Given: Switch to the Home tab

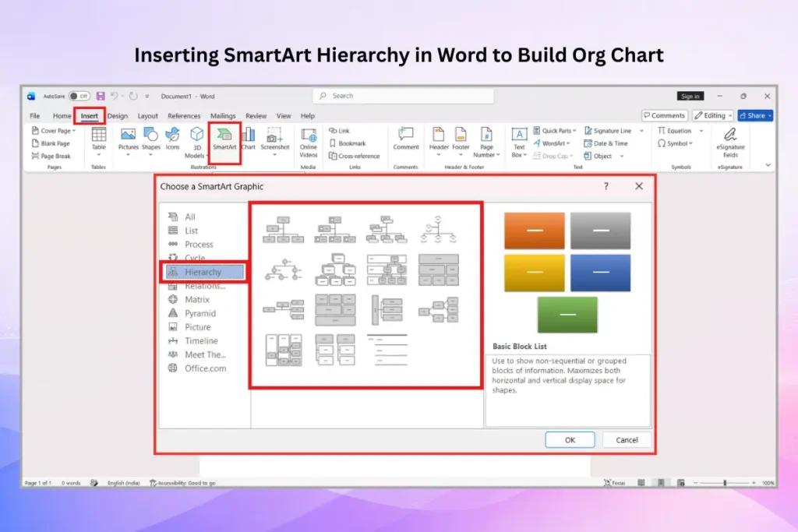Looking at the screenshot, I should point(62,116).
